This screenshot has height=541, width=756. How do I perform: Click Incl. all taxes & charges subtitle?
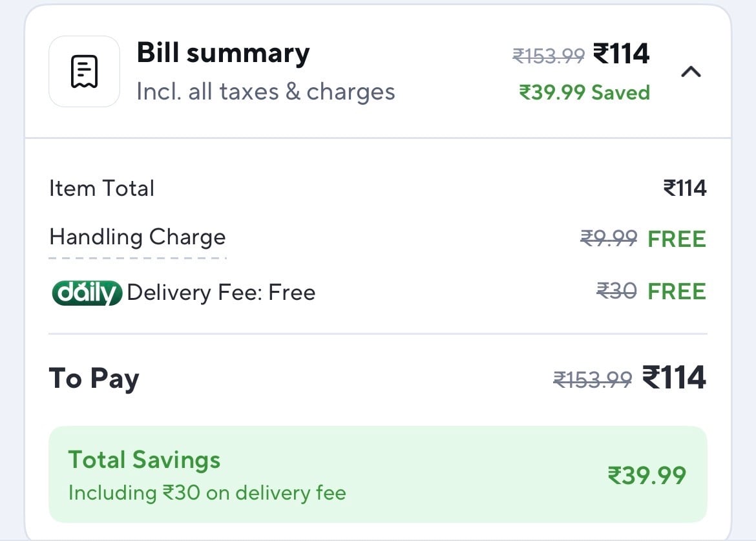[266, 92]
